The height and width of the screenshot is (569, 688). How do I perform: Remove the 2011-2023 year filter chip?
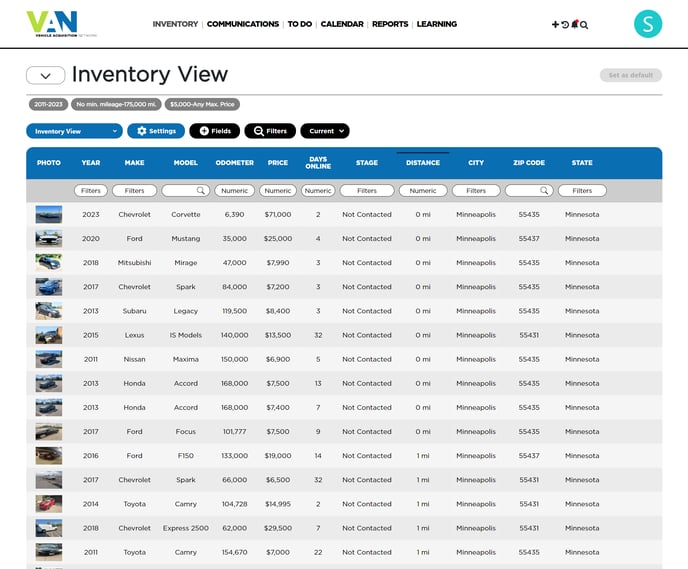coord(47,104)
